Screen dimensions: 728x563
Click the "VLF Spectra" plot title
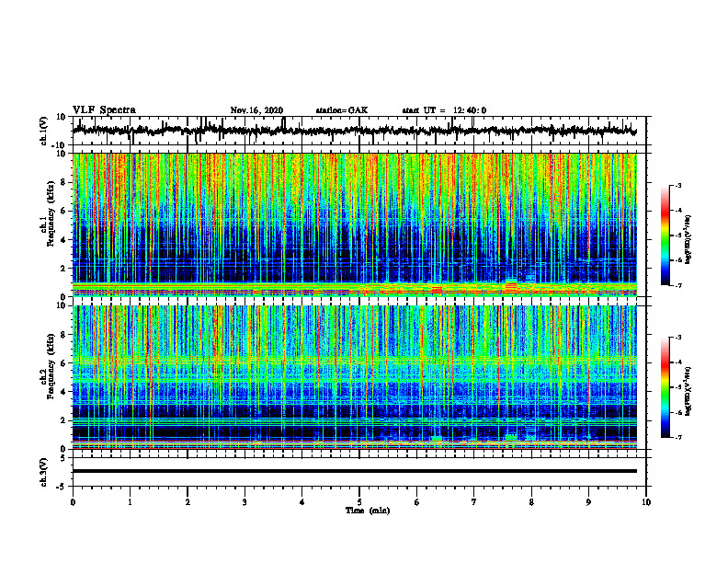point(104,110)
